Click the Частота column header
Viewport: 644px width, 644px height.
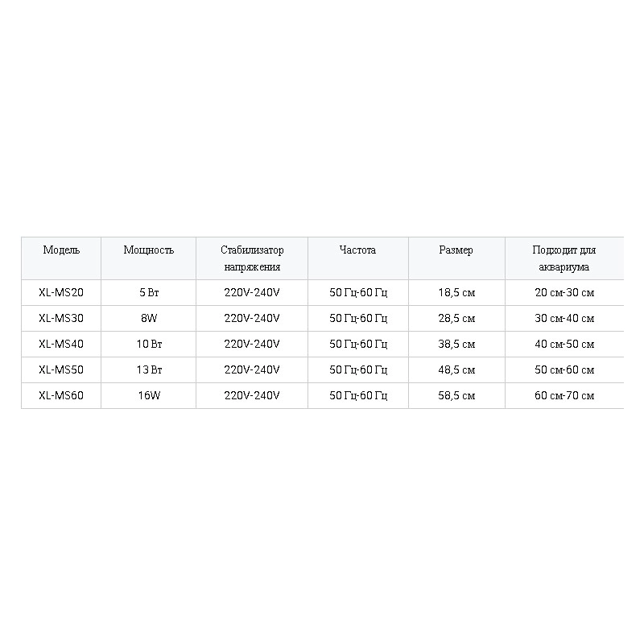pyautogui.click(x=358, y=258)
